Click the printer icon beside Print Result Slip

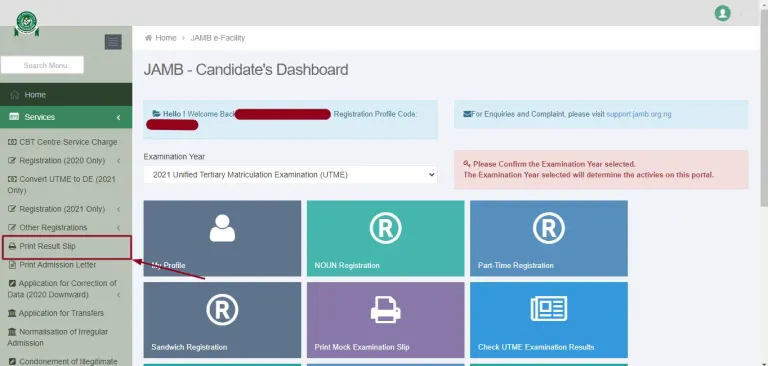tap(12, 246)
